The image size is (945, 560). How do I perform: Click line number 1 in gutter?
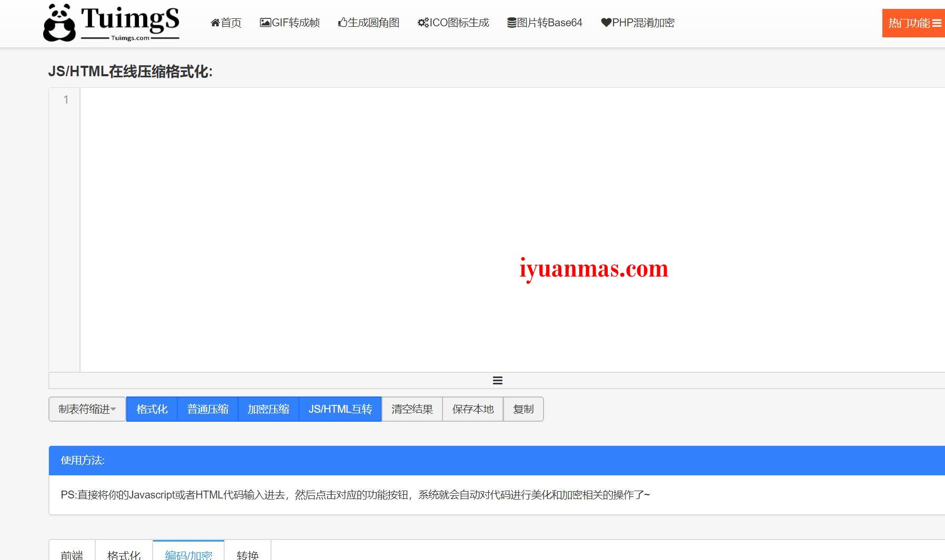[x=66, y=99]
